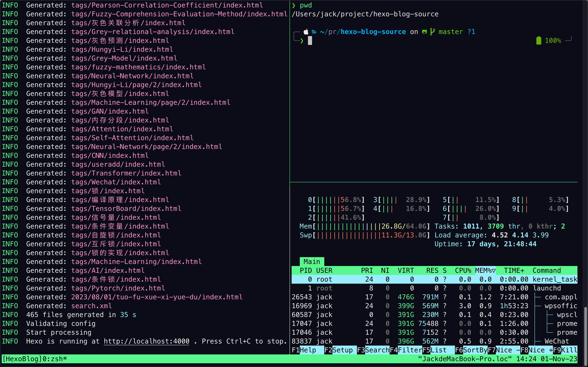This screenshot has height=367, width=588.
Task: Click the master branch name in prompt
Action: [x=451, y=32]
